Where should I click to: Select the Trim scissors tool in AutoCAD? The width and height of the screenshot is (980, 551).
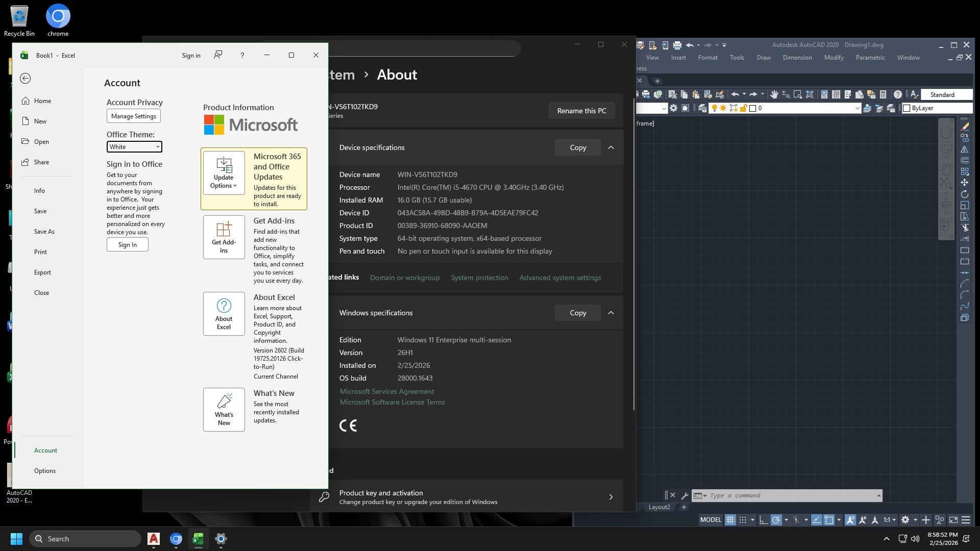pos(965,228)
